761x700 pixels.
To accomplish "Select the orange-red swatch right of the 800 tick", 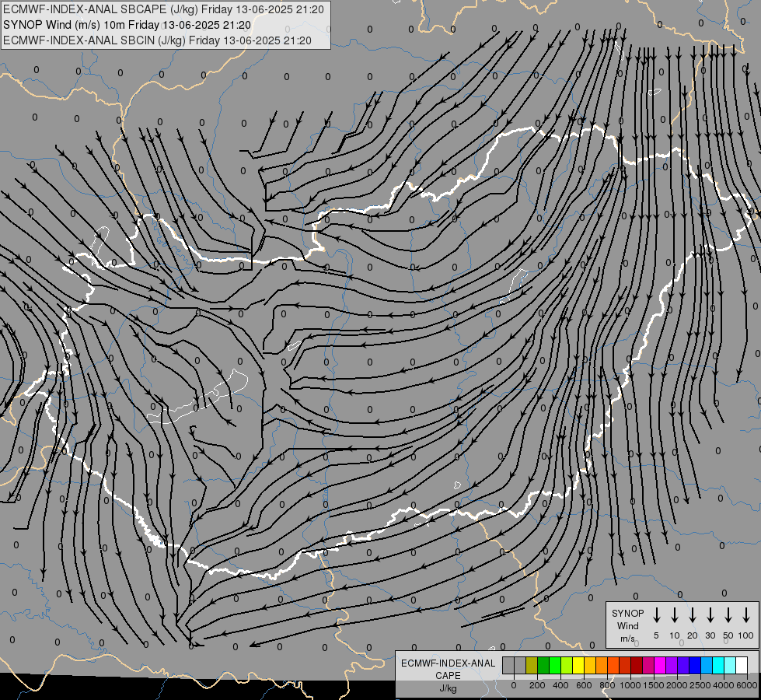I will 613,665.
